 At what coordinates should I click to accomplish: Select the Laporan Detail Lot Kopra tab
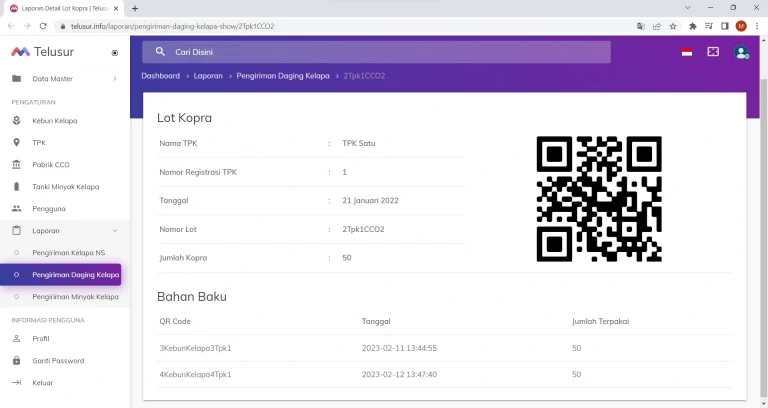pyautogui.click(x=64, y=8)
